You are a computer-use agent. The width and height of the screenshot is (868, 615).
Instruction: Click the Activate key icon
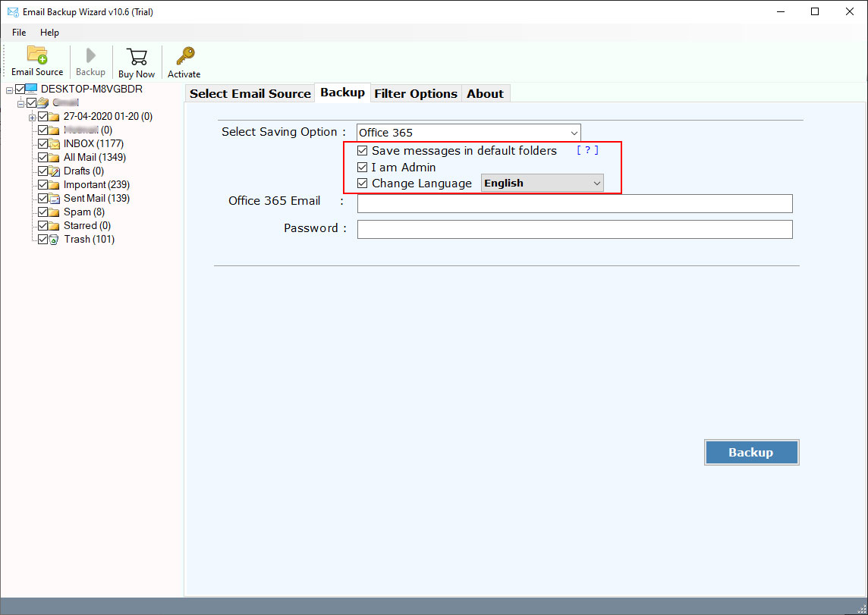[x=185, y=56]
